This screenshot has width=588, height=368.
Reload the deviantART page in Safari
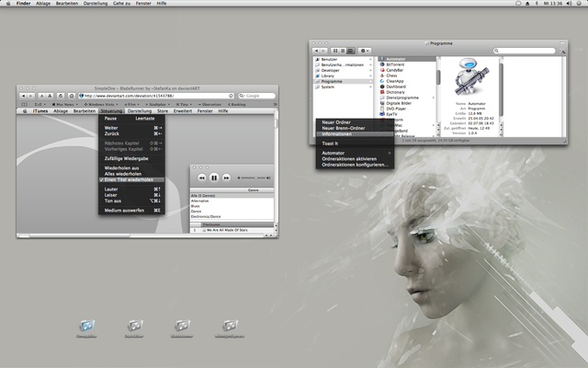coord(61,96)
